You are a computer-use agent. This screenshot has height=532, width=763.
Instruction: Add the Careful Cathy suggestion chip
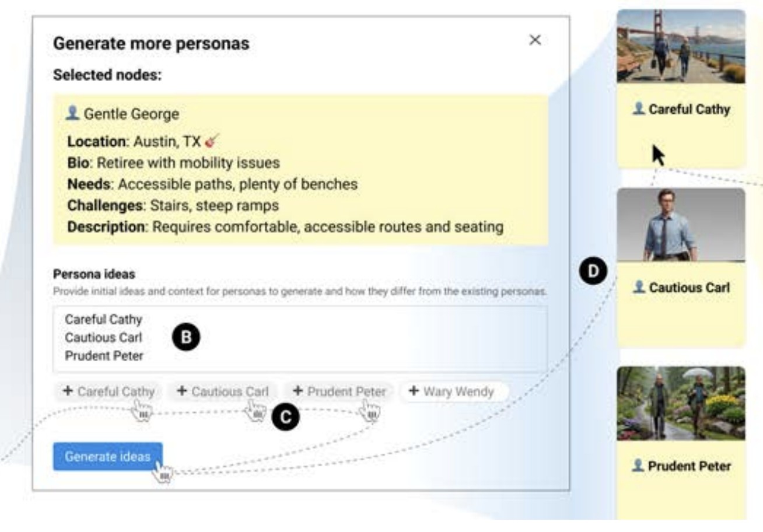coord(108,391)
